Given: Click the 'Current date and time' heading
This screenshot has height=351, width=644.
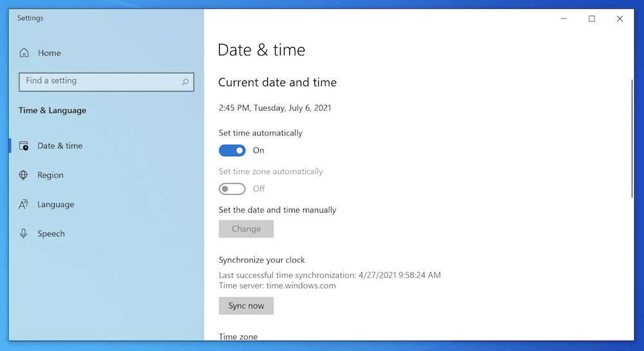Looking at the screenshot, I should (x=277, y=82).
